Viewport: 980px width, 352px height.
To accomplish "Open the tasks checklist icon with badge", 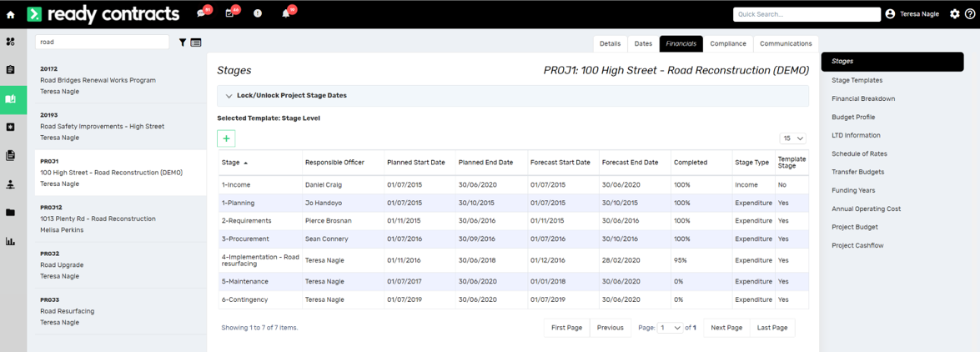I will [229, 13].
